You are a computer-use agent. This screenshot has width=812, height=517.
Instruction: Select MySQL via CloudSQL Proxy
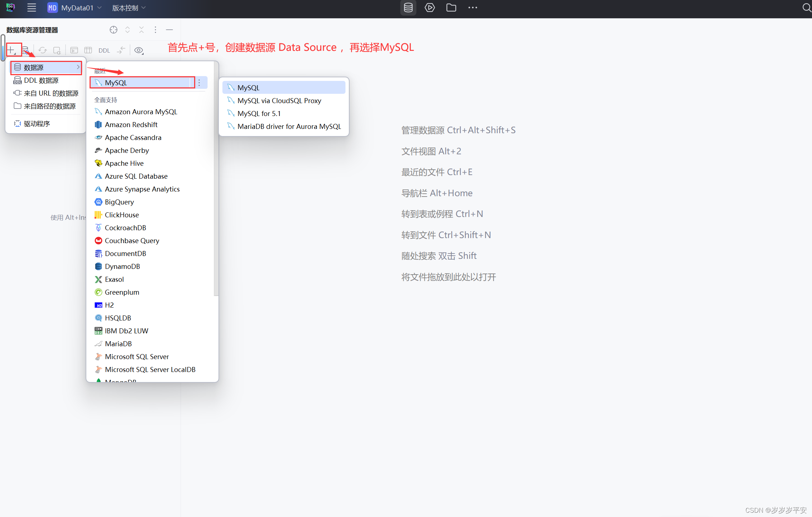pos(279,101)
